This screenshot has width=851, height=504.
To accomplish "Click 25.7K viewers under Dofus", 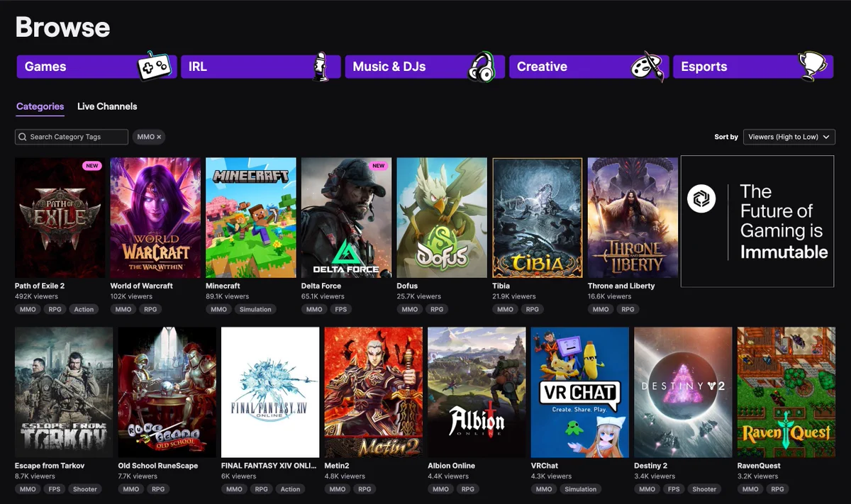I will [419, 296].
